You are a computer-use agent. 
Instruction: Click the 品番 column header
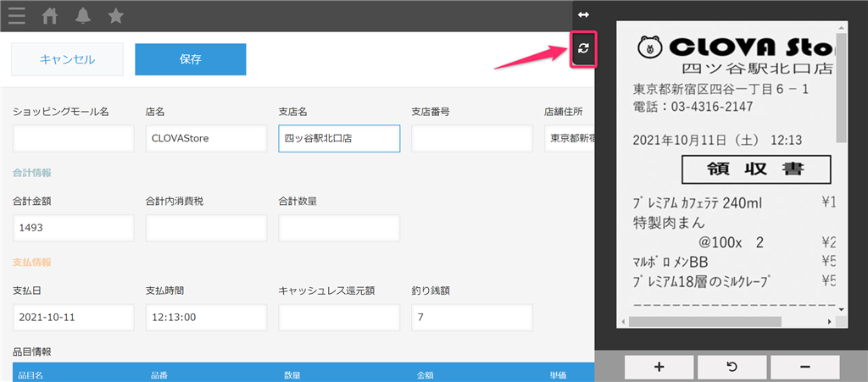tap(159, 375)
